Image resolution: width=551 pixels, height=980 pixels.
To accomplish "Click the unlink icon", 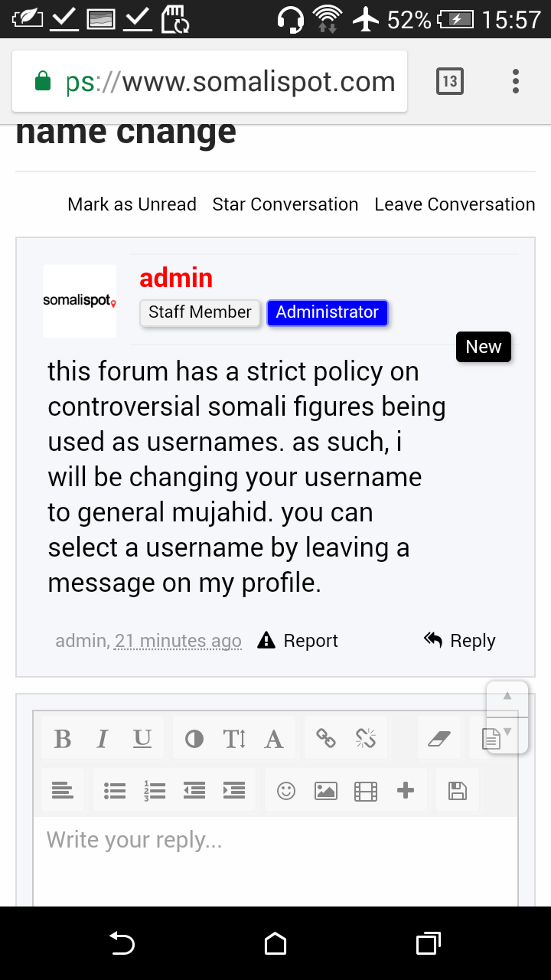I will [x=366, y=739].
